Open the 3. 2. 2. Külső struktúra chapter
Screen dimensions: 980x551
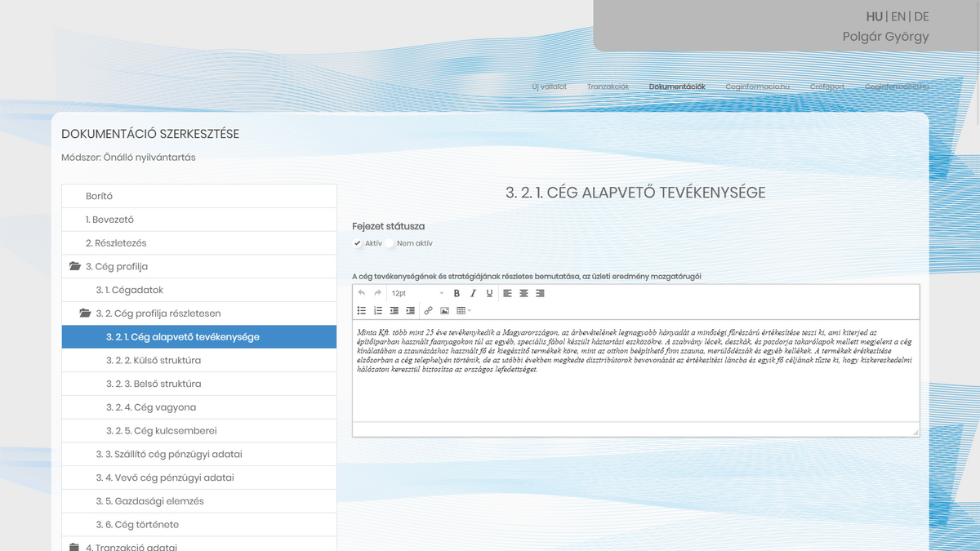pos(154,360)
